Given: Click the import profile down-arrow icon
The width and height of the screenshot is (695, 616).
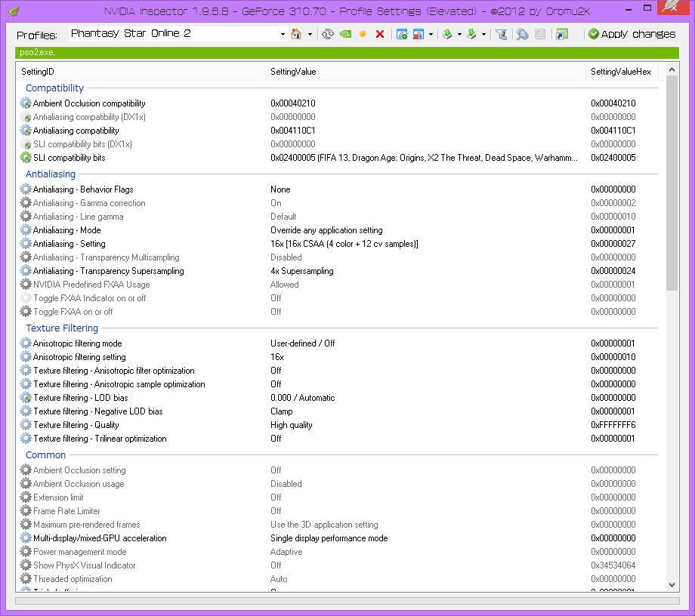Looking at the screenshot, I should [471, 34].
